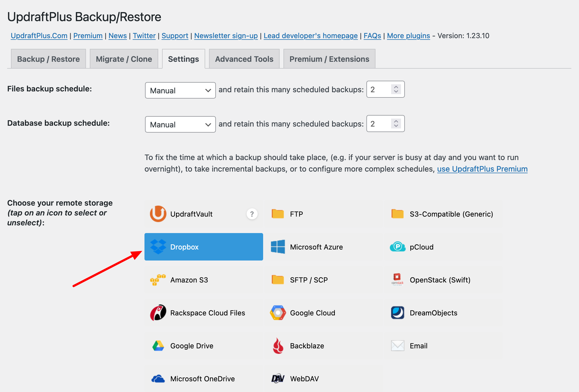Click the pCloud storage label
The image size is (579, 392).
(x=422, y=247)
